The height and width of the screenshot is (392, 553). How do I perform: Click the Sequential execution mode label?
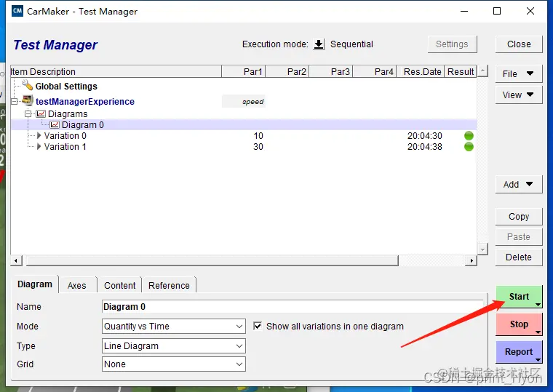351,44
